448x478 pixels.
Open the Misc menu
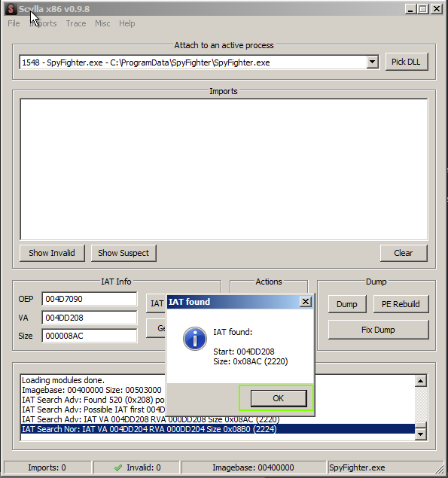pos(102,23)
